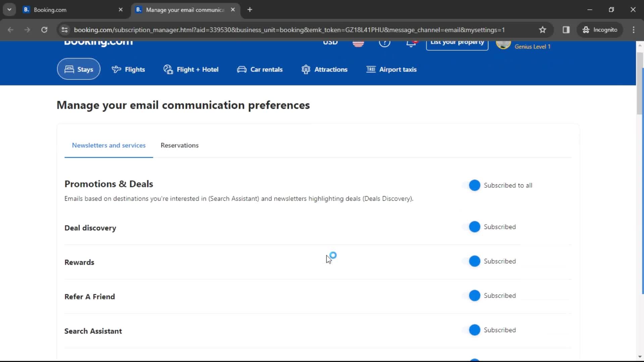
Task: Open the help question mark icon
Action: pyautogui.click(x=384, y=44)
